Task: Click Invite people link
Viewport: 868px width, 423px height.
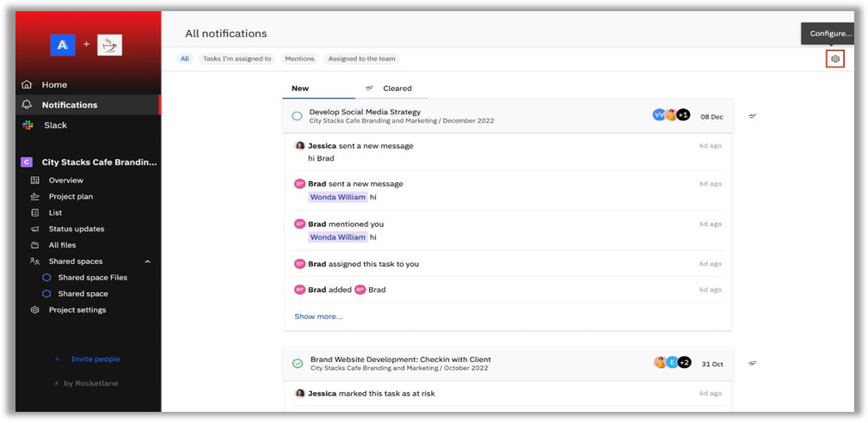Action: point(95,359)
